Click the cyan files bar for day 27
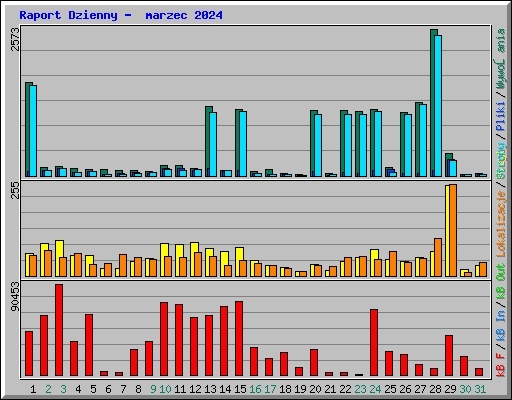The image size is (512, 400). pyautogui.click(x=423, y=140)
